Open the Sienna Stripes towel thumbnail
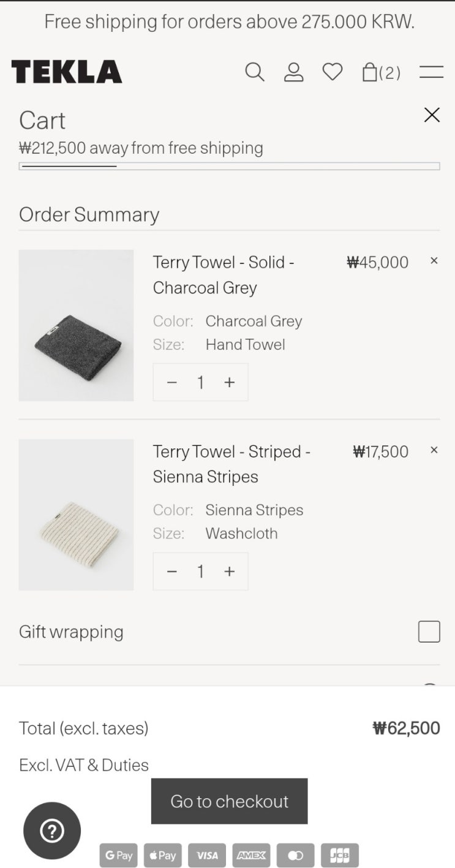 76,515
